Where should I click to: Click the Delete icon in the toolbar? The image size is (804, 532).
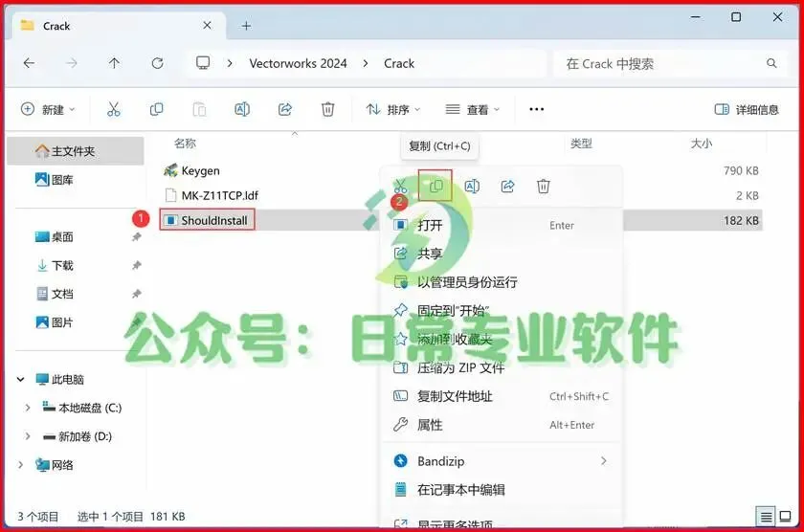[x=327, y=109]
